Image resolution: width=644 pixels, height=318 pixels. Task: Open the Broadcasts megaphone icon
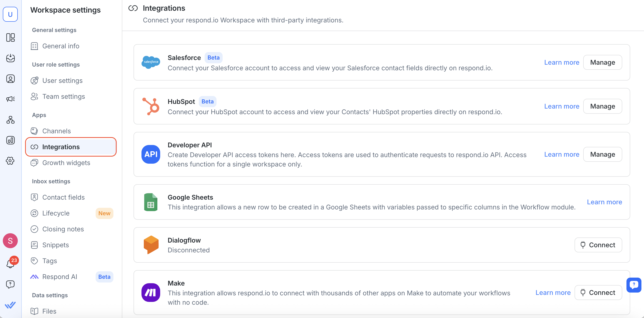tap(10, 99)
